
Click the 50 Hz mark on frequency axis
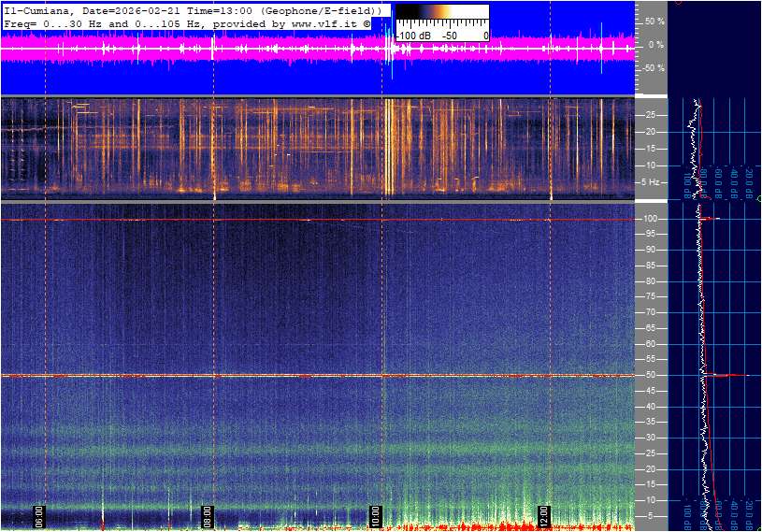click(x=650, y=375)
